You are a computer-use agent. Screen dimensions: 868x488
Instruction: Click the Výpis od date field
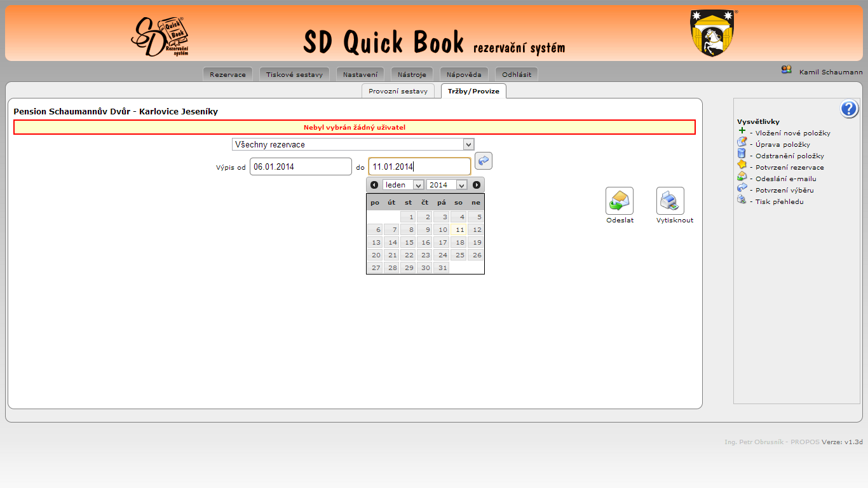[301, 166]
